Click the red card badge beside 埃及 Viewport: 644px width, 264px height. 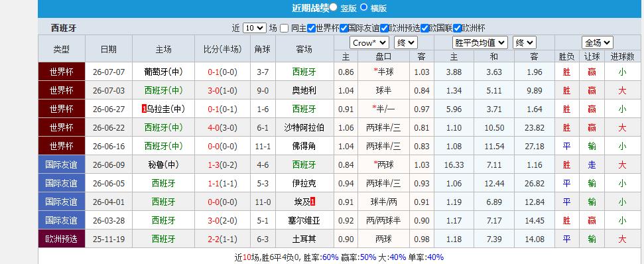pyautogui.click(x=312, y=202)
